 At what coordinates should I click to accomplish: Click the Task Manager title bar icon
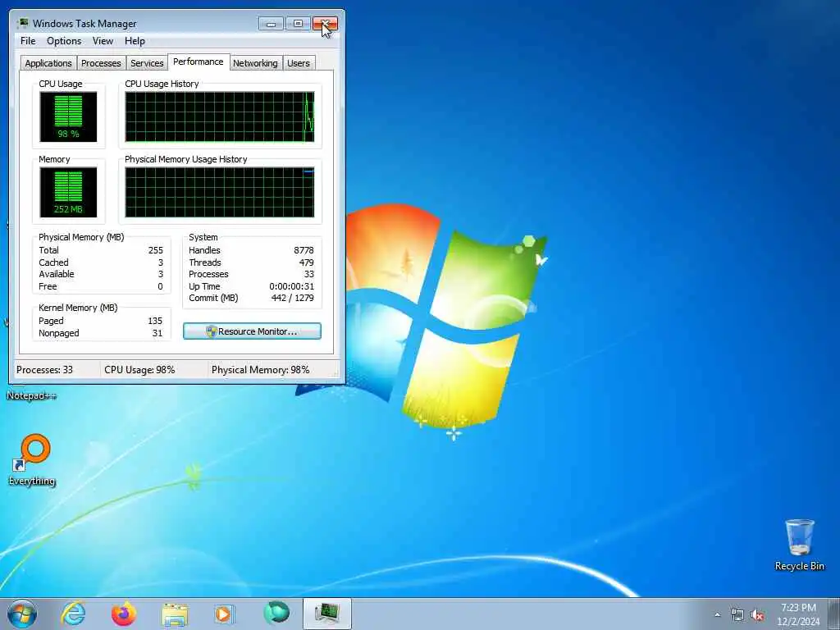point(22,23)
